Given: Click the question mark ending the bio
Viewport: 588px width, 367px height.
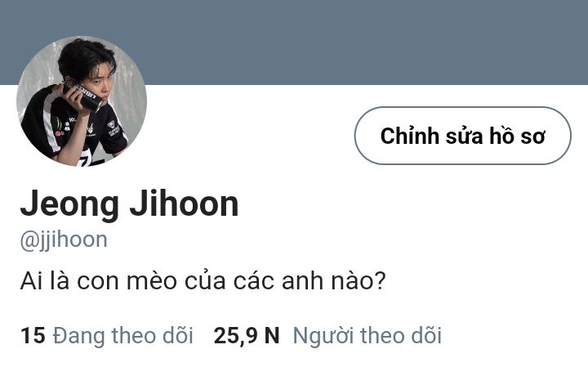Looking at the screenshot, I should [x=380, y=280].
